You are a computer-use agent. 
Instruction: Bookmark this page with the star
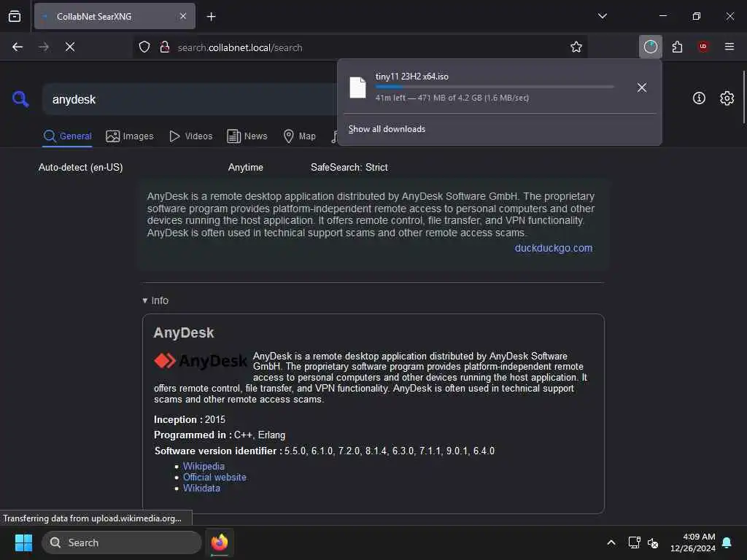click(x=576, y=47)
